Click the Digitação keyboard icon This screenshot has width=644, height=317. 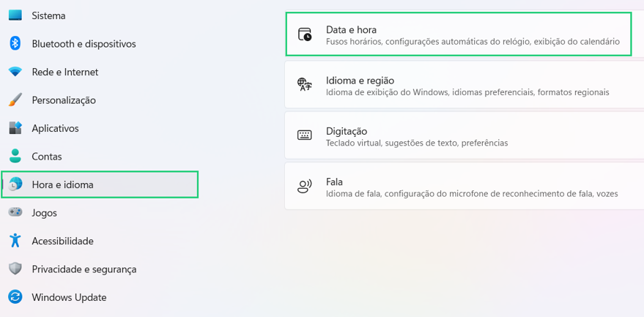305,135
